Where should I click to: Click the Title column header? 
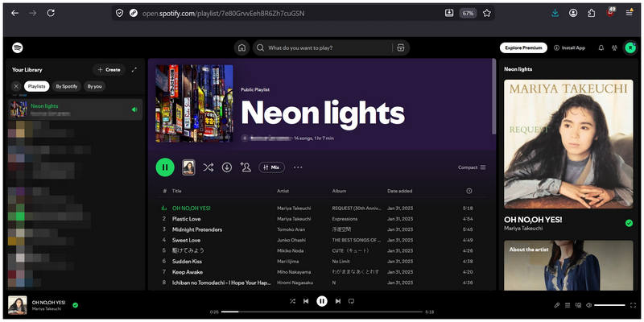coord(176,191)
